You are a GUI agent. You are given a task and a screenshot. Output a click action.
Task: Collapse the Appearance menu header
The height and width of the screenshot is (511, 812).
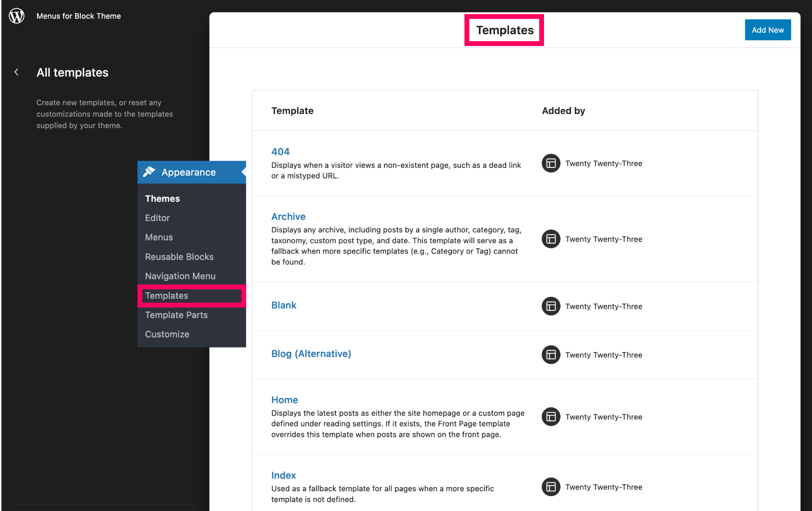point(189,172)
